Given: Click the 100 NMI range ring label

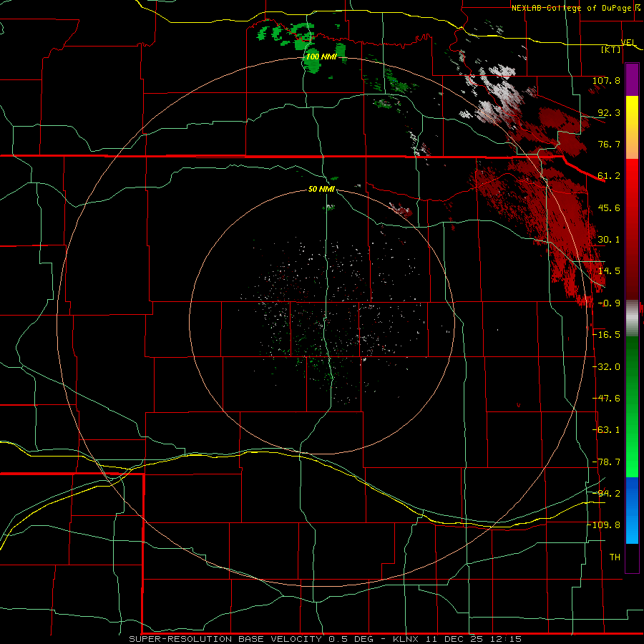Looking at the screenshot, I should 321,57.
